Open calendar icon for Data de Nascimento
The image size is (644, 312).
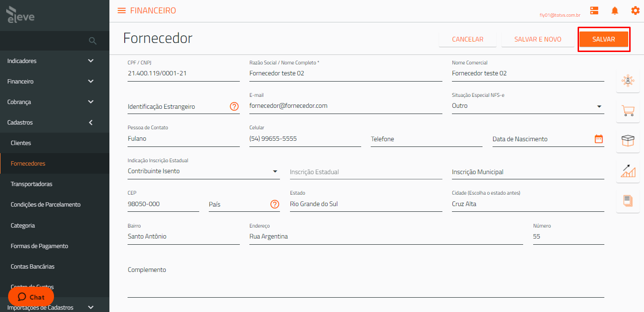[x=599, y=139]
